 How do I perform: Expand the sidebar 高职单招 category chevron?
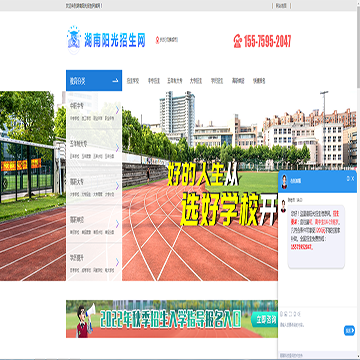pyautogui.click(x=117, y=224)
